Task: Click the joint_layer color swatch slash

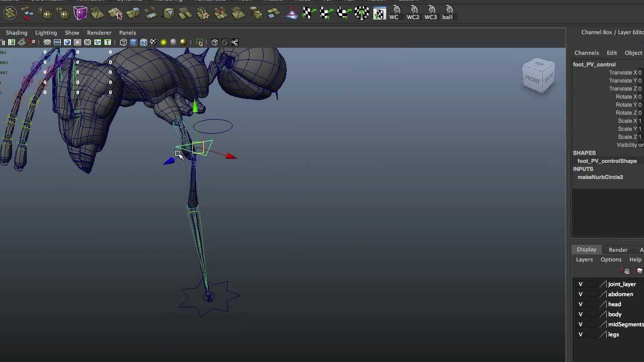Action: 603,284
